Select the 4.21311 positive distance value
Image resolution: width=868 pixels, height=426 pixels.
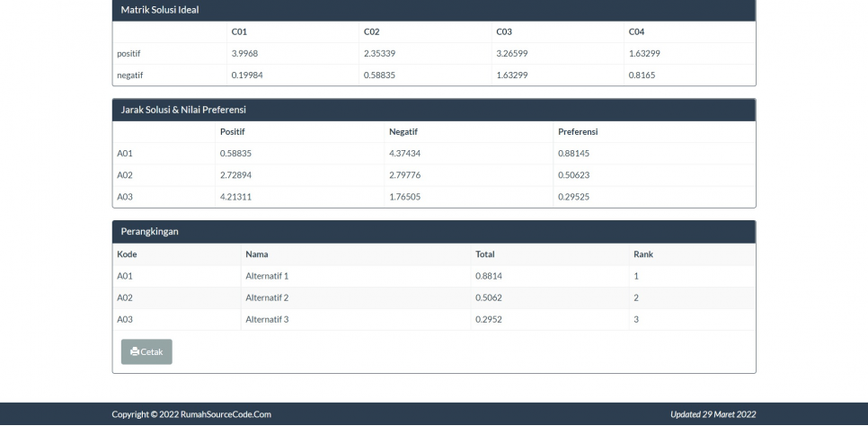(235, 196)
